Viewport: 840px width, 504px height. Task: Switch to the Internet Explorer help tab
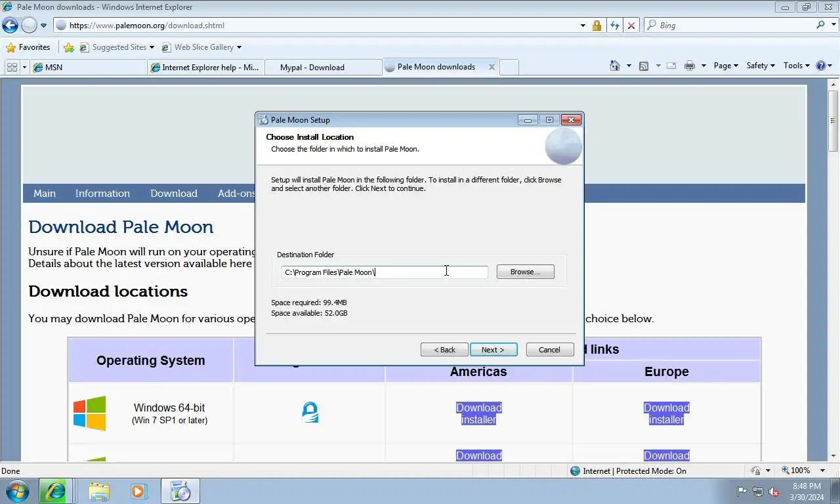click(205, 67)
